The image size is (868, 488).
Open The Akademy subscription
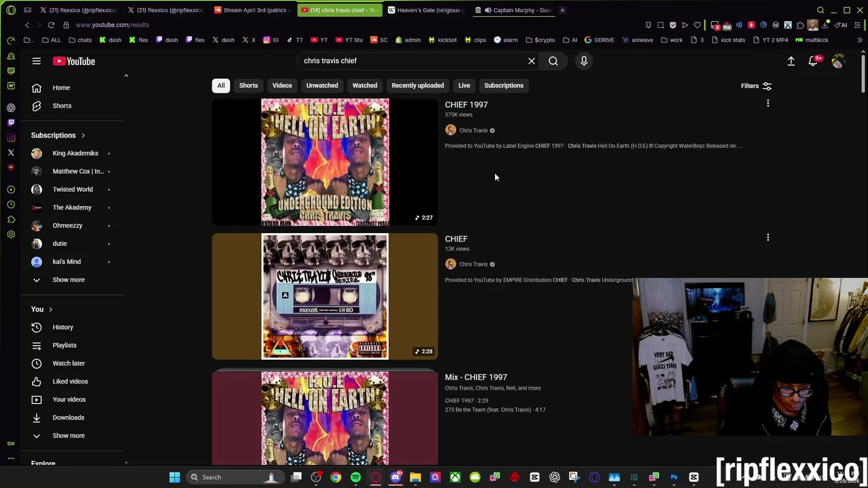point(72,207)
